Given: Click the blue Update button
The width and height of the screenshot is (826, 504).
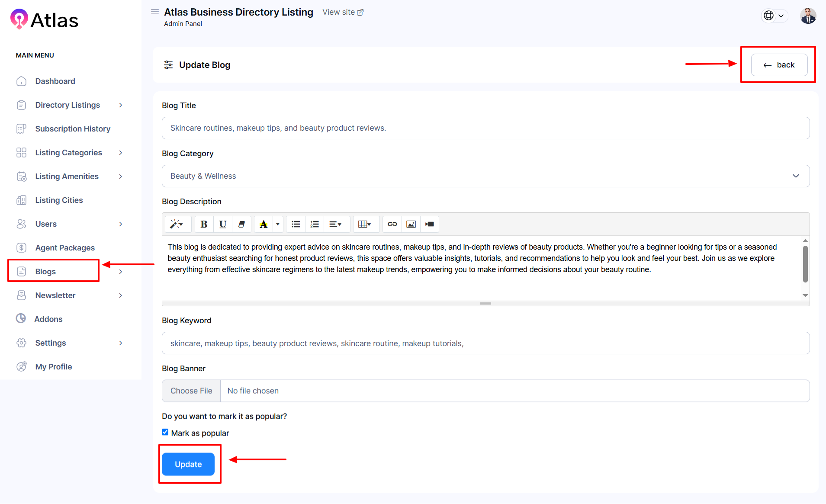Looking at the screenshot, I should coord(188,464).
